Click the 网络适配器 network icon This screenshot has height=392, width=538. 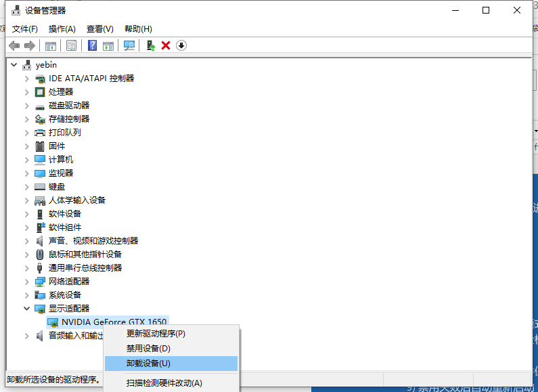pos(40,282)
